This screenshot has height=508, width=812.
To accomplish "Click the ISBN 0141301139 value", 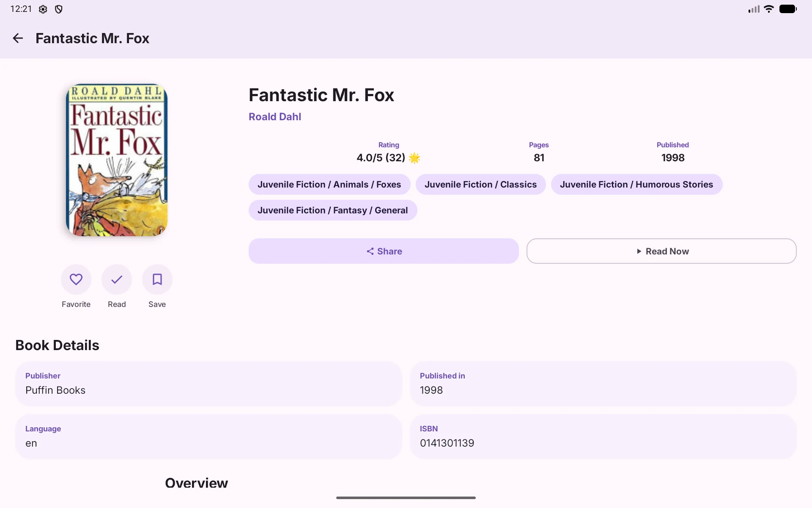I will (x=447, y=443).
